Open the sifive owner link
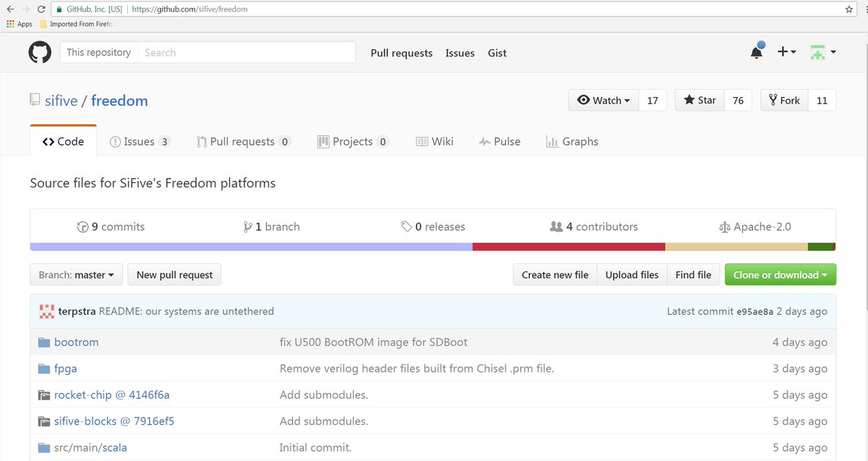 point(61,101)
